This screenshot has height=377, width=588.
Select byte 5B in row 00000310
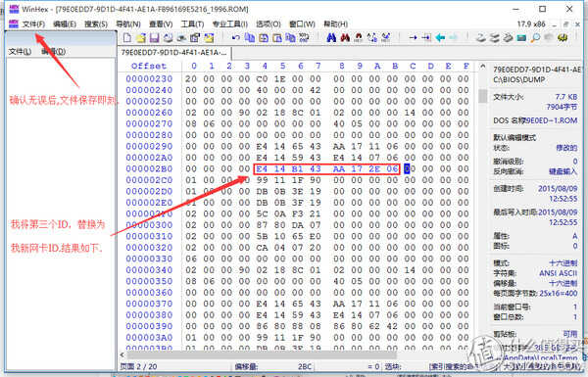click(262, 236)
